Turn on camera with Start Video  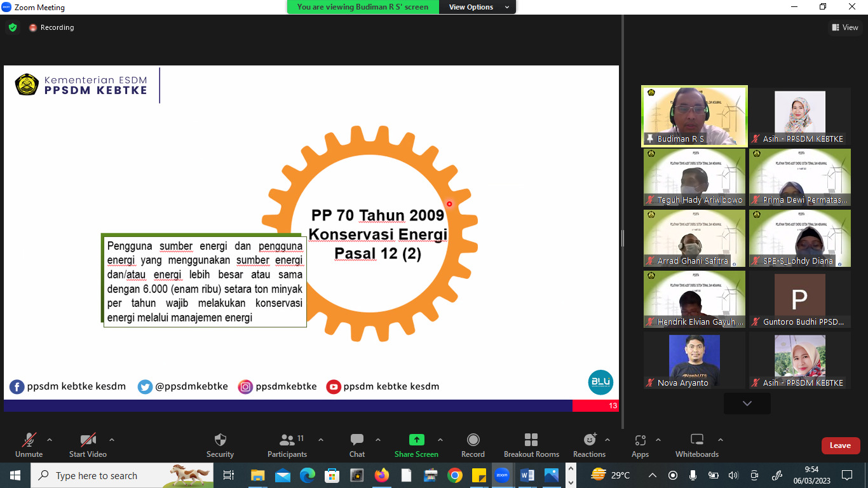88,440
